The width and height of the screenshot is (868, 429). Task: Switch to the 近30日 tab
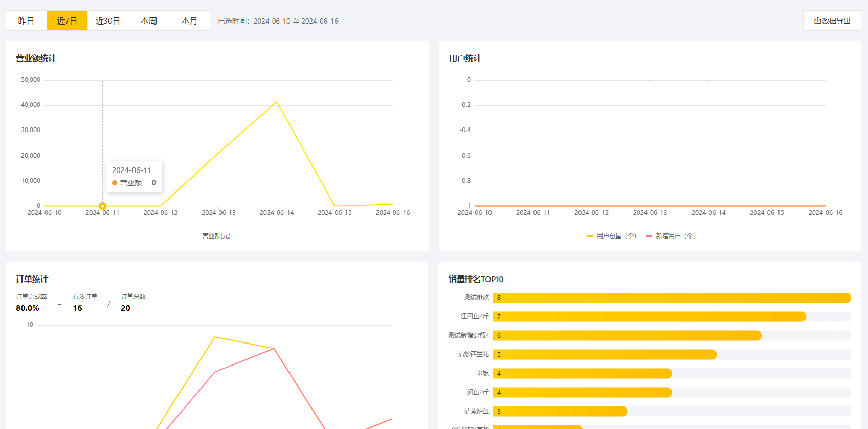[x=108, y=20]
